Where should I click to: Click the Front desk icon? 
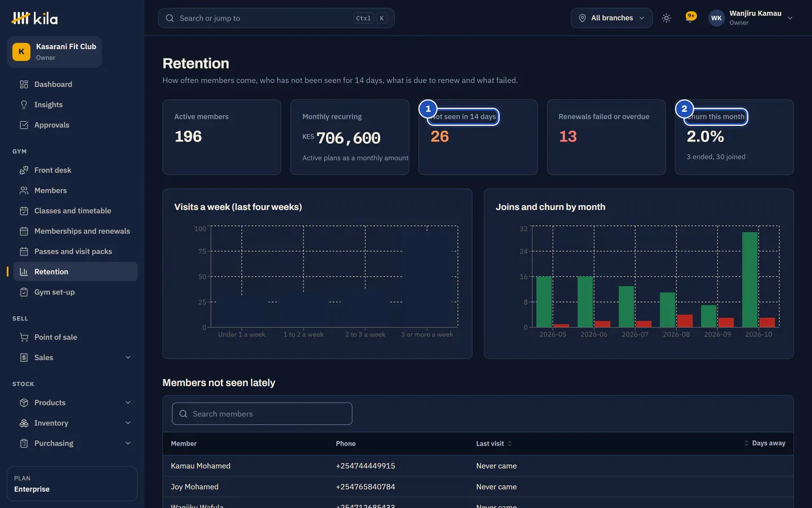tap(24, 170)
